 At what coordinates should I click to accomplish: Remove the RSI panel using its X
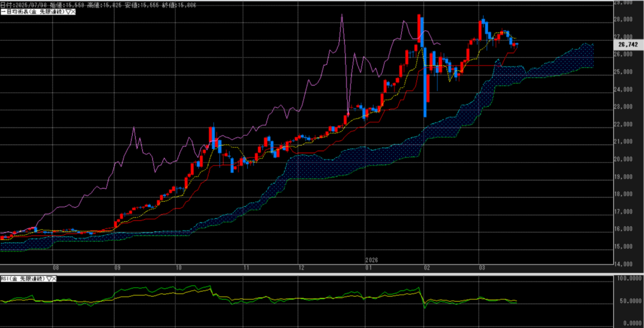[54, 278]
